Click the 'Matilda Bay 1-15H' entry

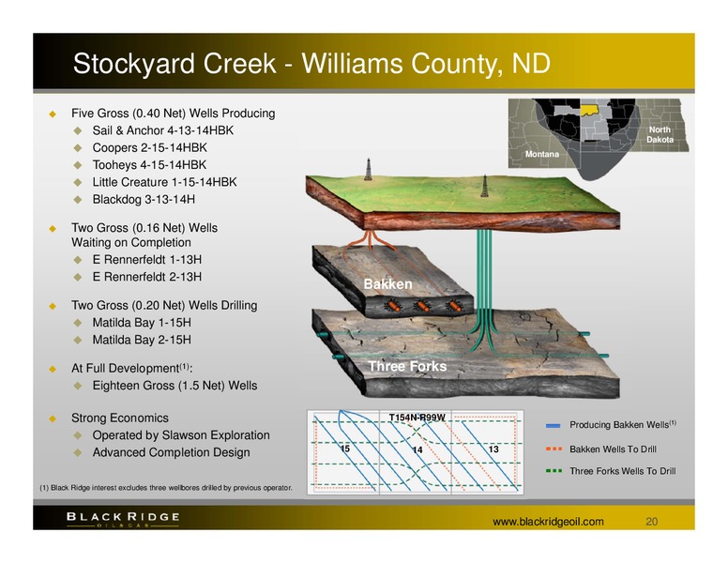[x=142, y=323]
